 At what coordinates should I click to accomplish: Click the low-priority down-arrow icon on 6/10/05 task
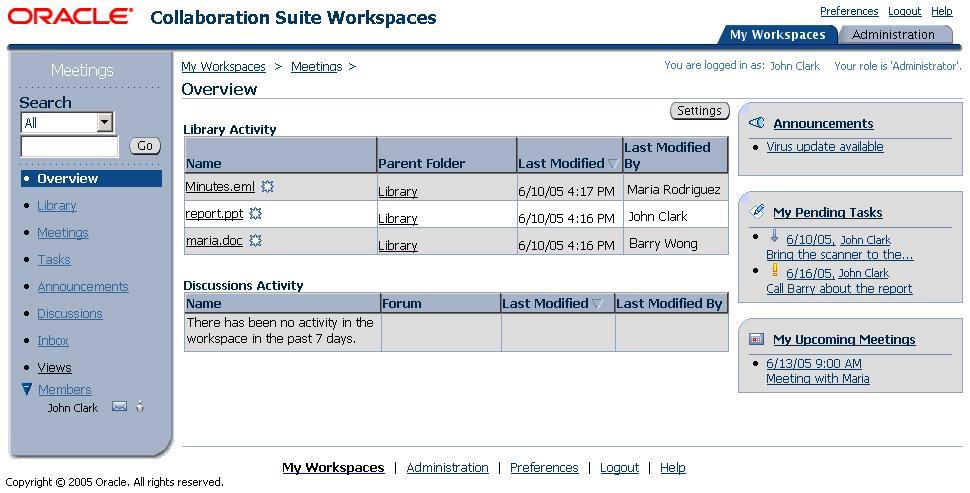[x=774, y=236]
